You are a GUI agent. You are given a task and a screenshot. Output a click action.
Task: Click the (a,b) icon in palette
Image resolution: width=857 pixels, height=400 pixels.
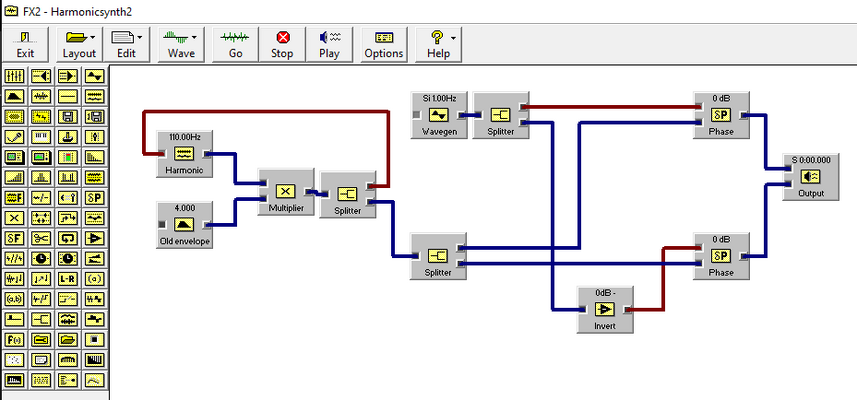[x=14, y=299]
